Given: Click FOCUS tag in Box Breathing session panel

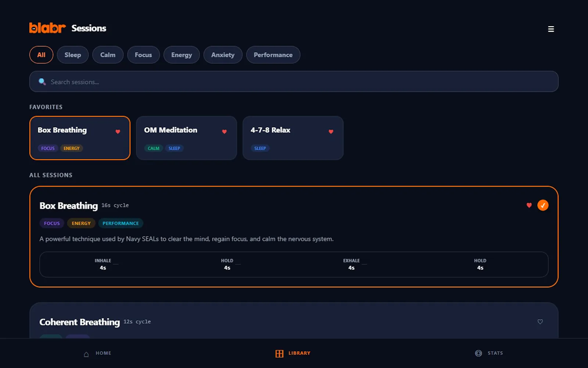Looking at the screenshot, I should point(52,223).
